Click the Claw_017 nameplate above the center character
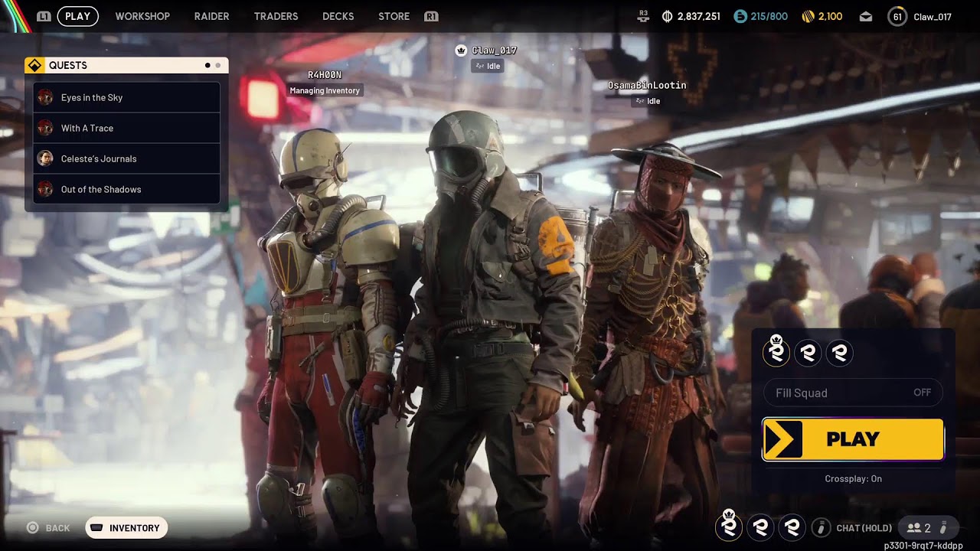980x551 pixels. tap(494, 51)
